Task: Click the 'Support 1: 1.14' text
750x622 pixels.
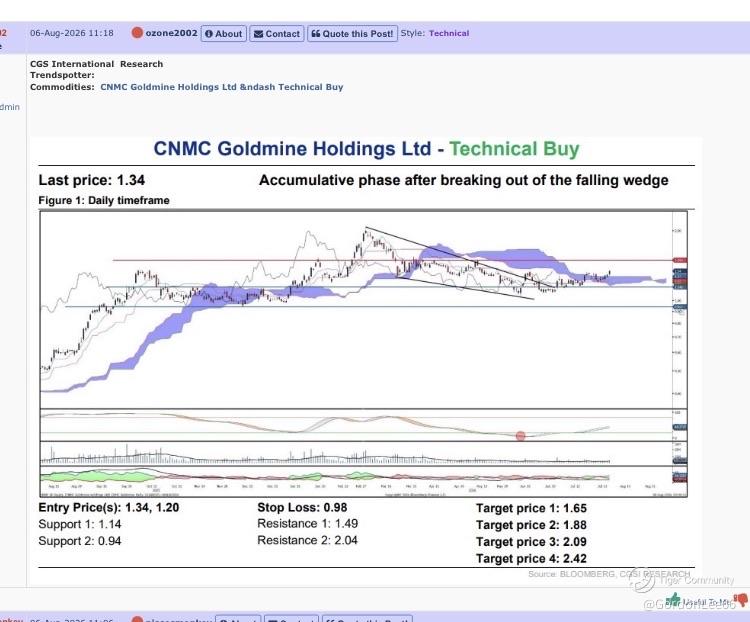Action: pyautogui.click(x=80, y=524)
